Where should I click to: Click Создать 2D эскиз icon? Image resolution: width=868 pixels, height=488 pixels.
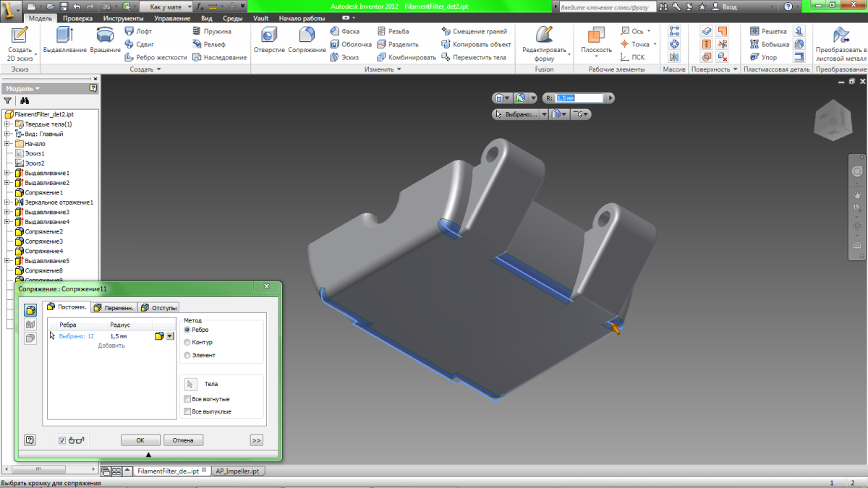point(20,36)
